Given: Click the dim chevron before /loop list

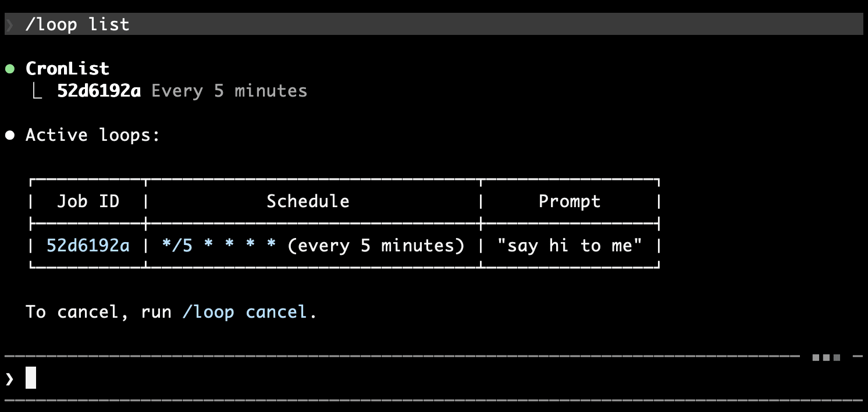Looking at the screenshot, I should (x=9, y=24).
